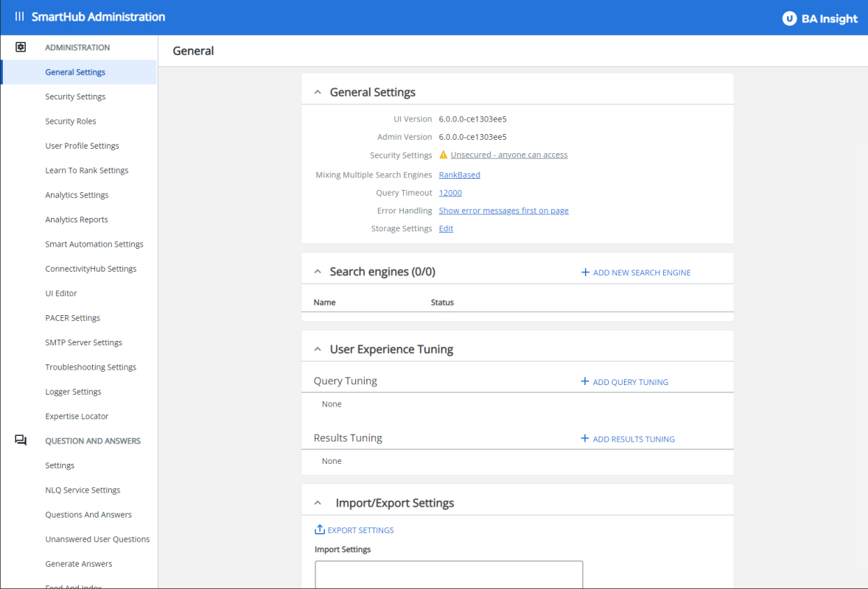The width and height of the screenshot is (868, 589).
Task: Click Add Results Tuning button
Action: tap(633, 439)
